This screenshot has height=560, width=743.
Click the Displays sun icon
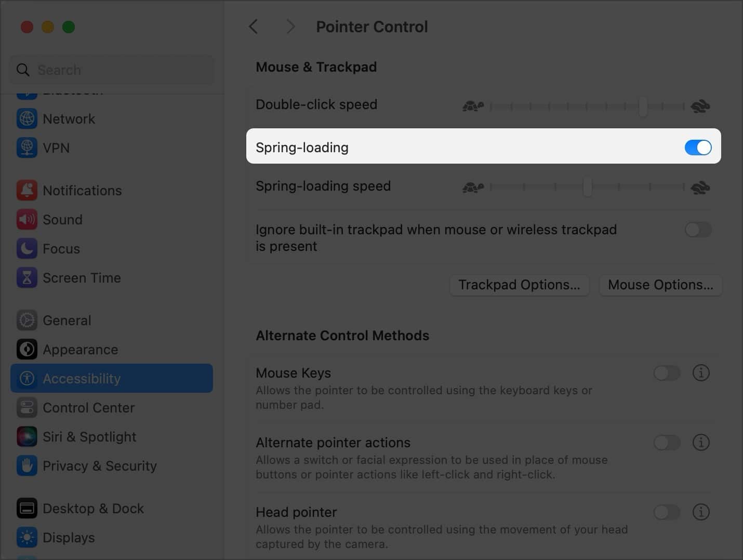tap(26, 538)
